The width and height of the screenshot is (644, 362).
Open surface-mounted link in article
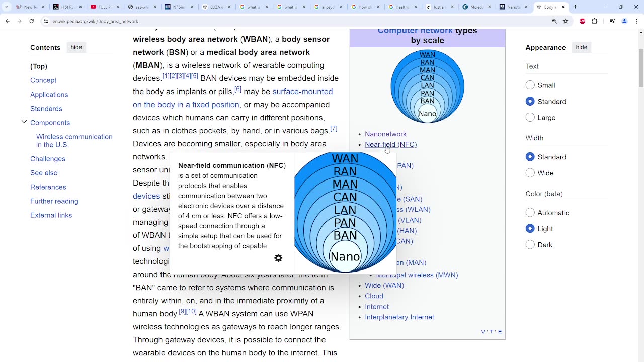[x=302, y=92]
